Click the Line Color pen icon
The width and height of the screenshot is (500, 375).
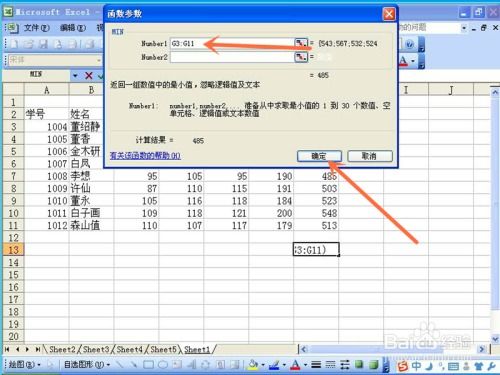274,365
